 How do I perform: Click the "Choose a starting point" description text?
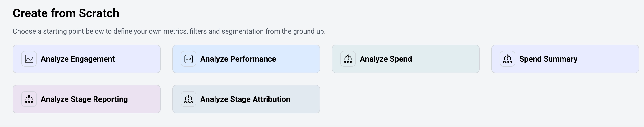(169, 31)
